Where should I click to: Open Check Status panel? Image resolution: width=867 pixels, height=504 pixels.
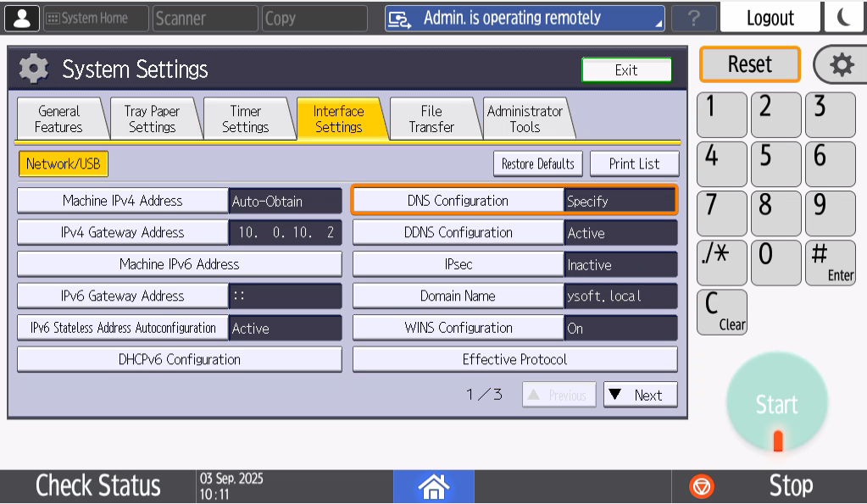(x=97, y=485)
